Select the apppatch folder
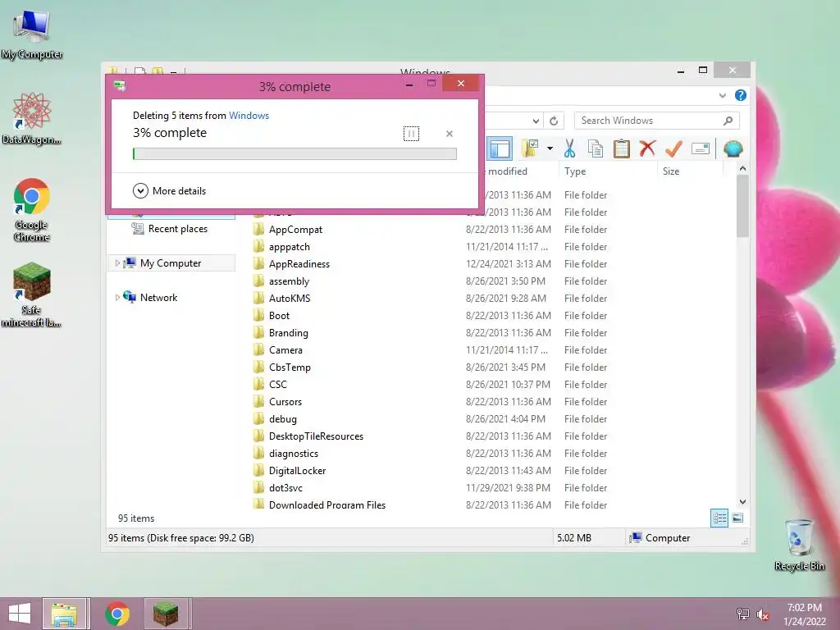 (290, 246)
